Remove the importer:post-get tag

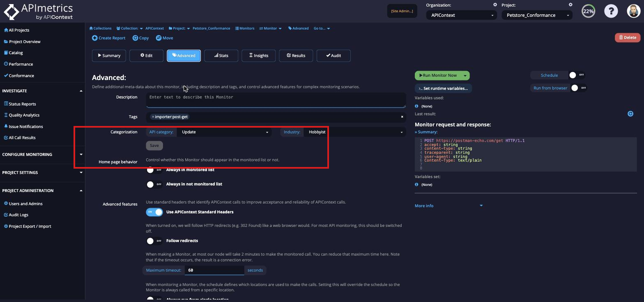pos(153,117)
